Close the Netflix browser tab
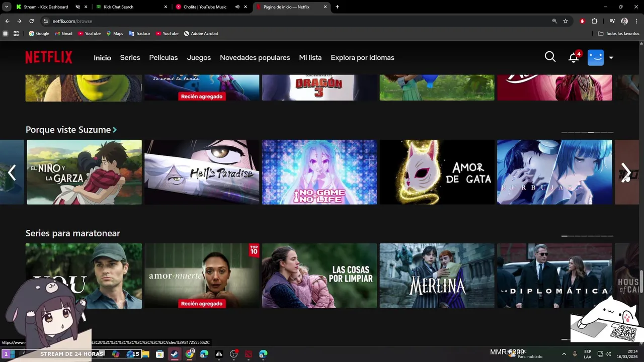 [x=325, y=7]
